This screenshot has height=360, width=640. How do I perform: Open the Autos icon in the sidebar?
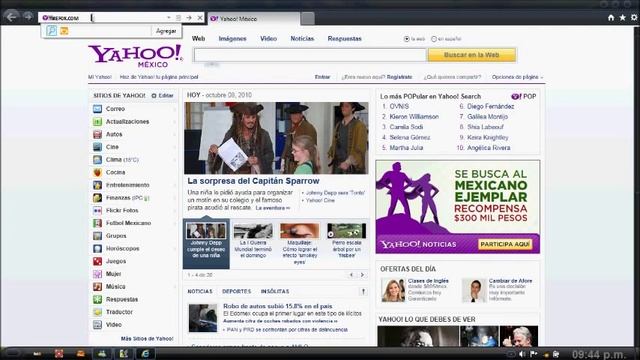[x=97, y=134]
